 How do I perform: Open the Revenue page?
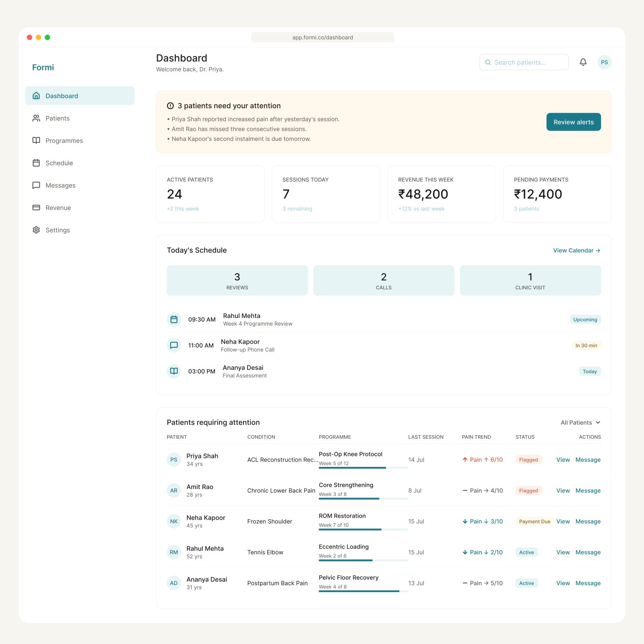(80, 208)
